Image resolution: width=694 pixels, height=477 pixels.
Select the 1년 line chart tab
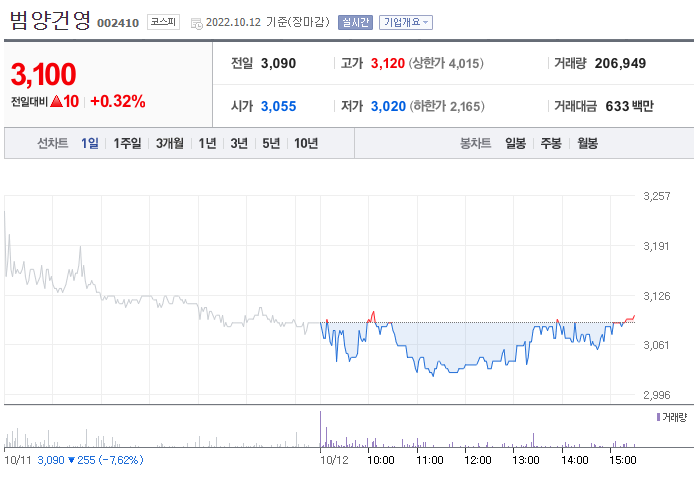click(x=207, y=143)
